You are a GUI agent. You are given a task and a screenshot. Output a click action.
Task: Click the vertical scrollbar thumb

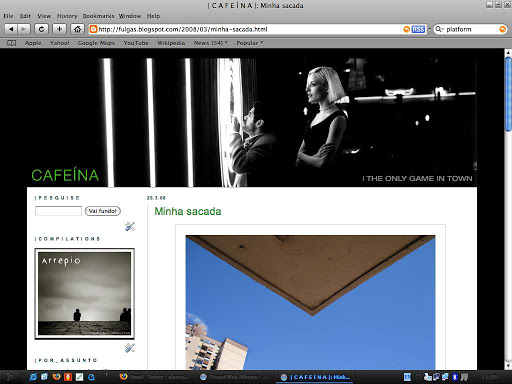click(x=508, y=94)
